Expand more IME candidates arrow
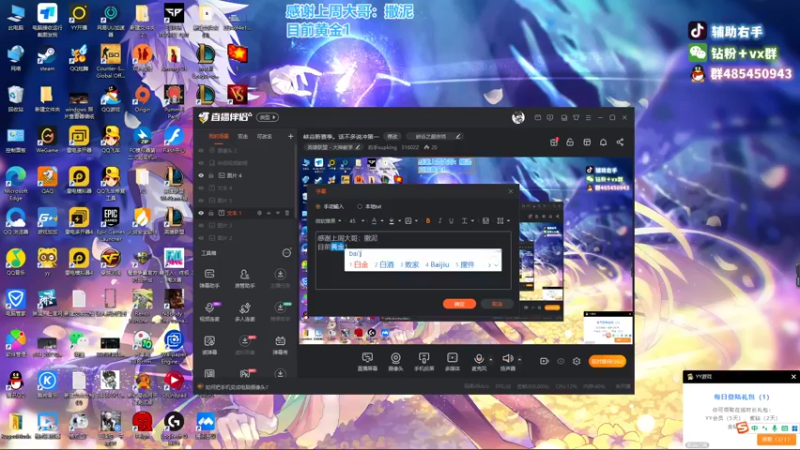This screenshot has width=800, height=450. pyautogui.click(x=496, y=265)
